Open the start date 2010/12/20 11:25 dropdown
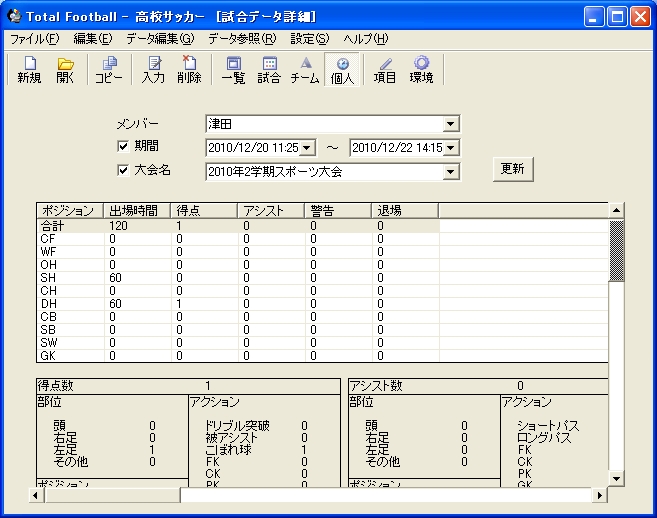 (307, 148)
